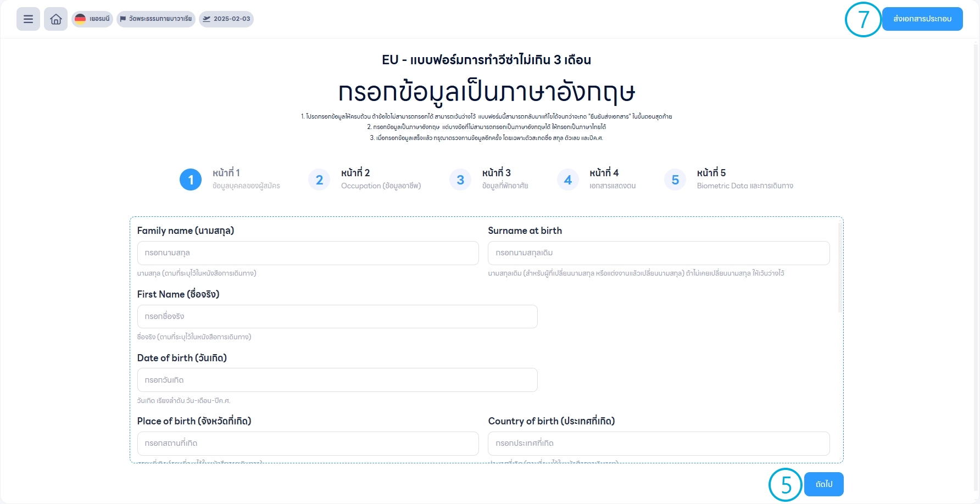
Task: Click the Place of birth input
Action: click(308, 444)
